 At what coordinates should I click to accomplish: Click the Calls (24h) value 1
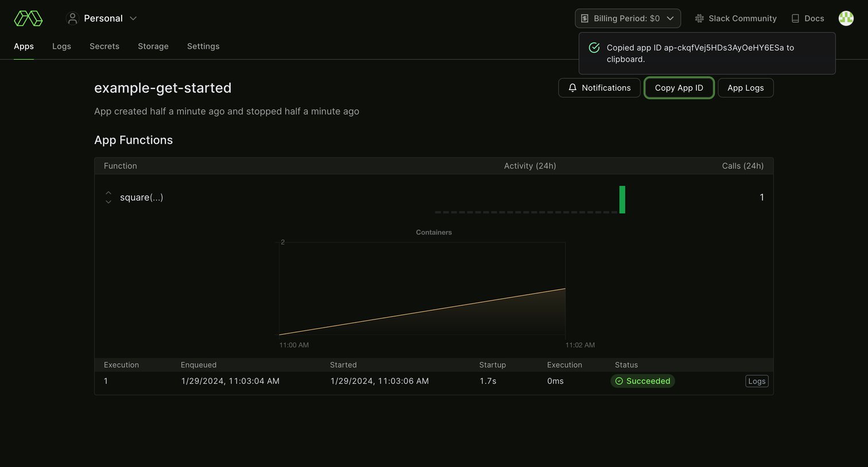coord(762,197)
